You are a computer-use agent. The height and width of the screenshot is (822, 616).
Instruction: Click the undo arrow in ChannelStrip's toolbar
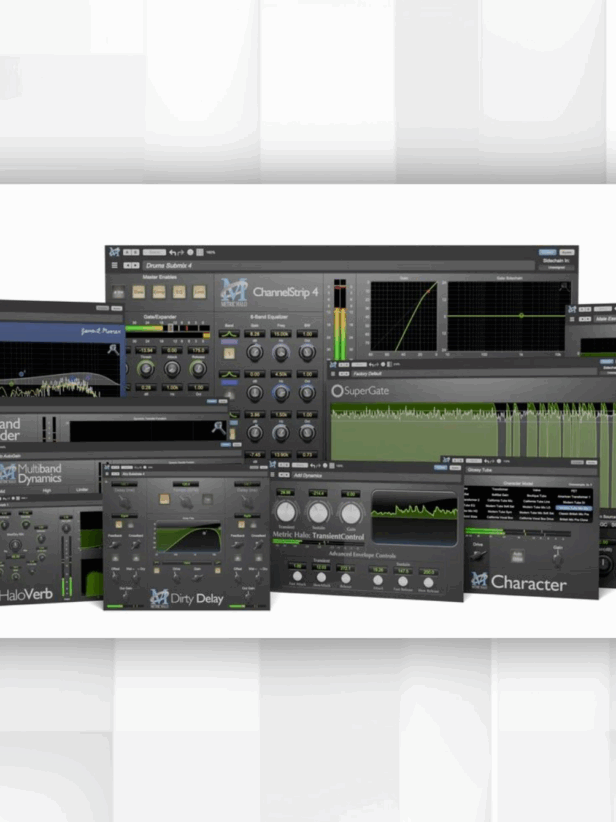click(172, 252)
